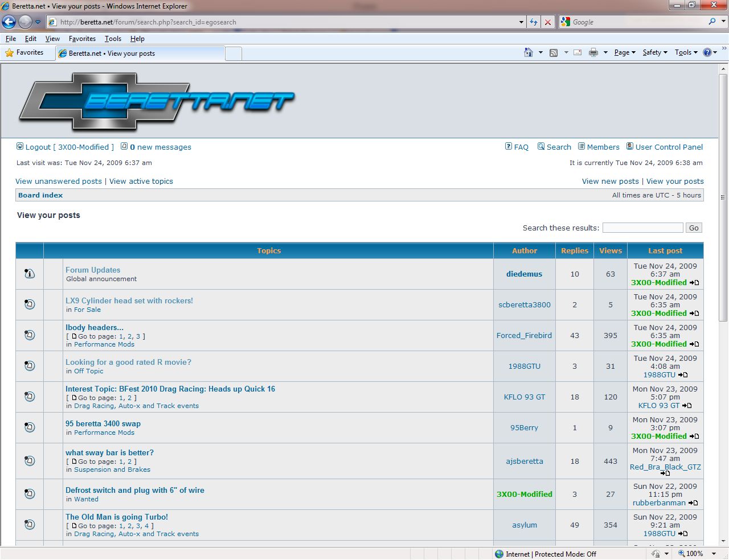The image size is (729, 560).
Task: Expand the status bar zoom level dropdown
Action: coord(714,554)
